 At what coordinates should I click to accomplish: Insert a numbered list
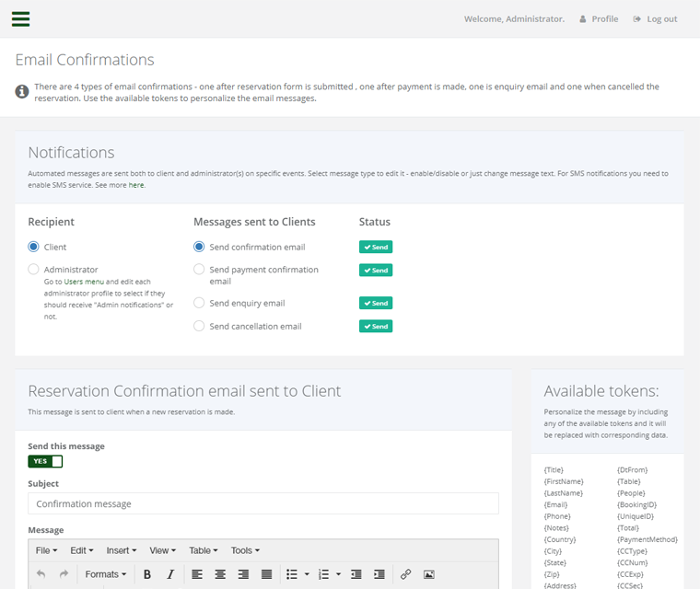323,574
